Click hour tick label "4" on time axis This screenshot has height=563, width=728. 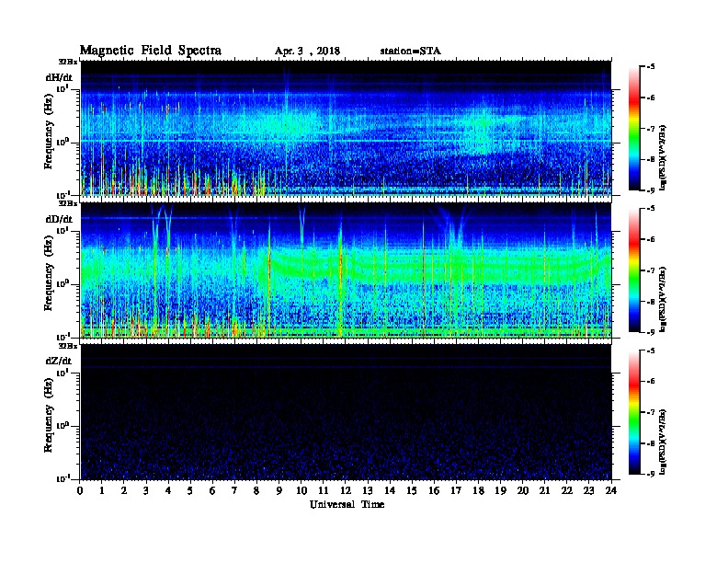point(168,491)
